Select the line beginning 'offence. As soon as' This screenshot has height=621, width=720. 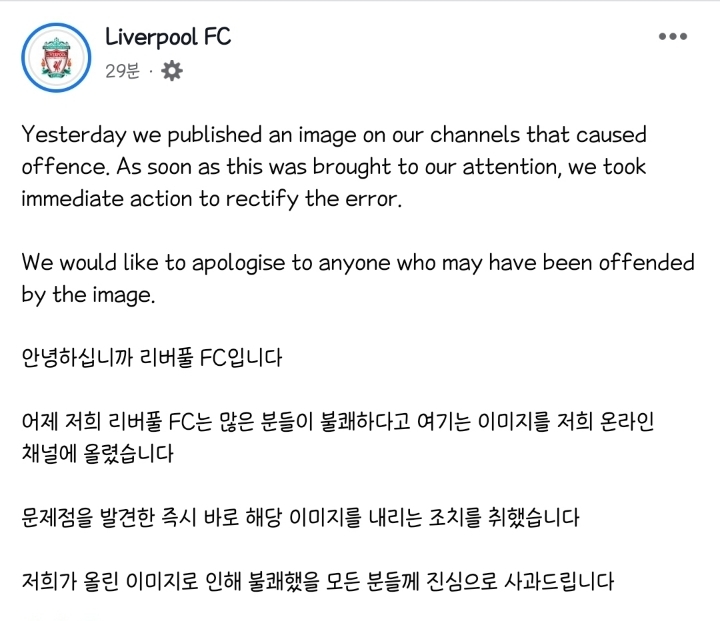point(334,167)
